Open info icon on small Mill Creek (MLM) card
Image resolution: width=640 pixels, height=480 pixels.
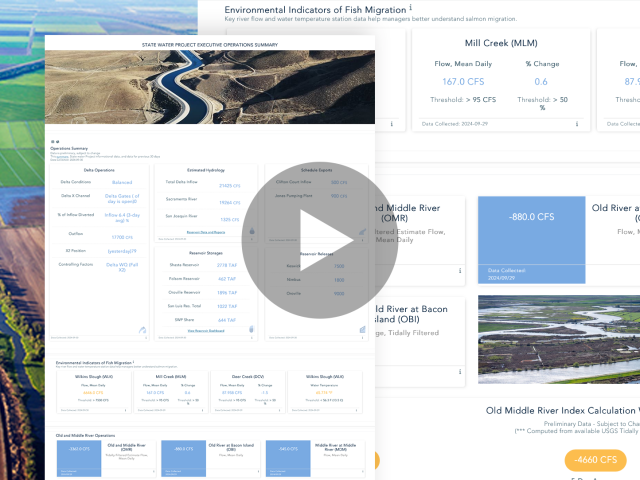pos(202,410)
